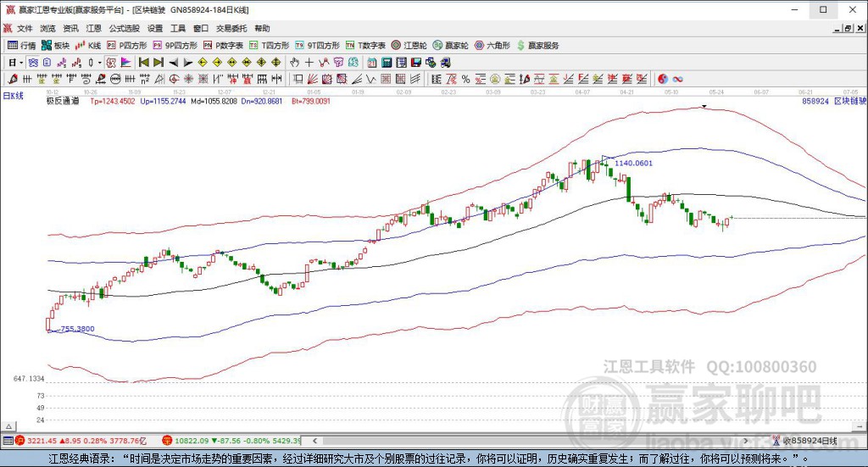Open the 公式选股 menu
This screenshot has width=868, height=467.
click(123, 28)
